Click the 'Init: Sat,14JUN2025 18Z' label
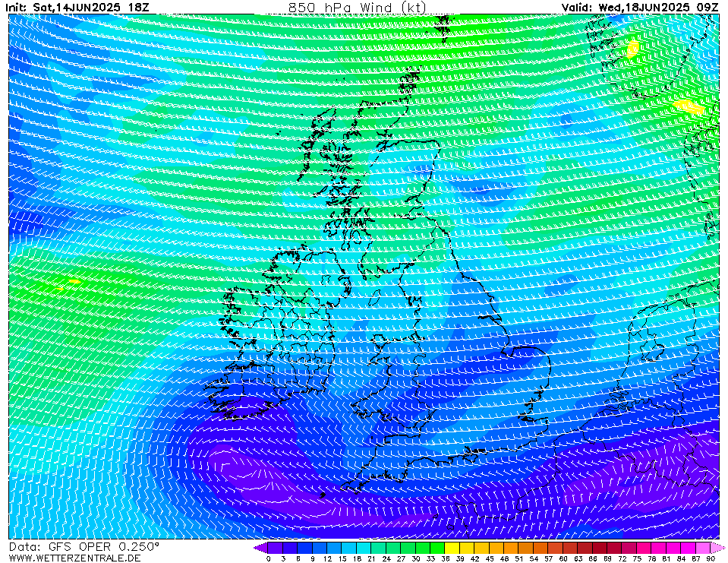This screenshot has width=728, height=563. point(77,8)
